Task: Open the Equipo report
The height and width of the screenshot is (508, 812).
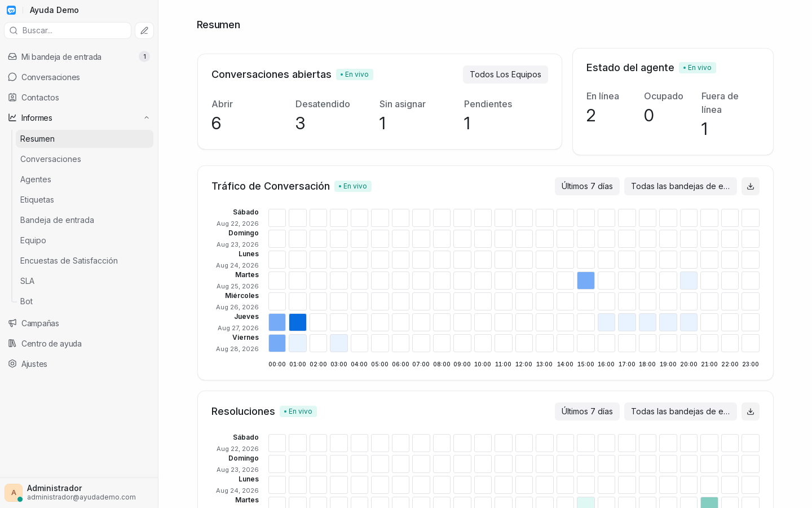Action: (x=85, y=240)
